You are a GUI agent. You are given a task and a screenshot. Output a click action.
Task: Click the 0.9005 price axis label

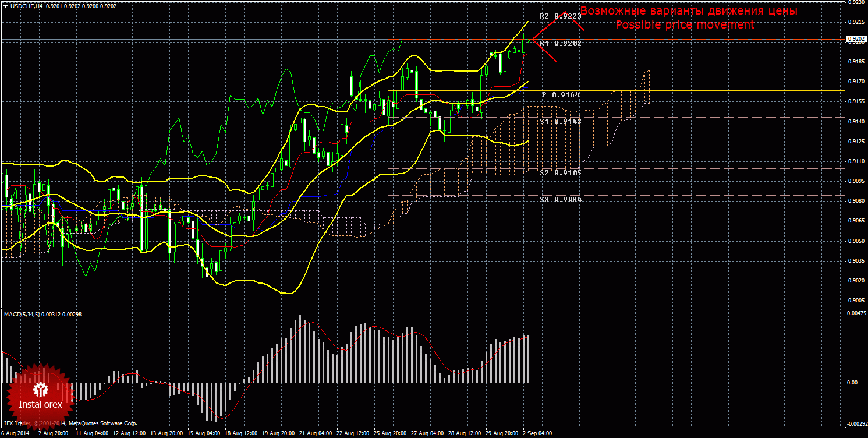pos(856,301)
